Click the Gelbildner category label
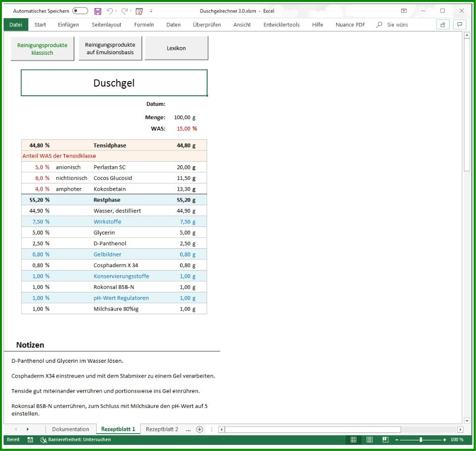This screenshot has width=476, height=451. click(107, 254)
